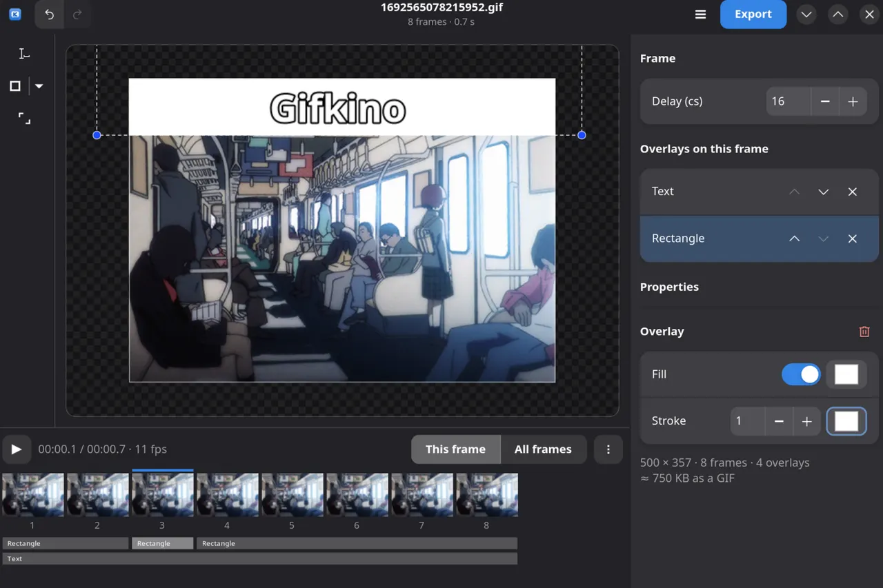Move the Text overlay up

795,192
